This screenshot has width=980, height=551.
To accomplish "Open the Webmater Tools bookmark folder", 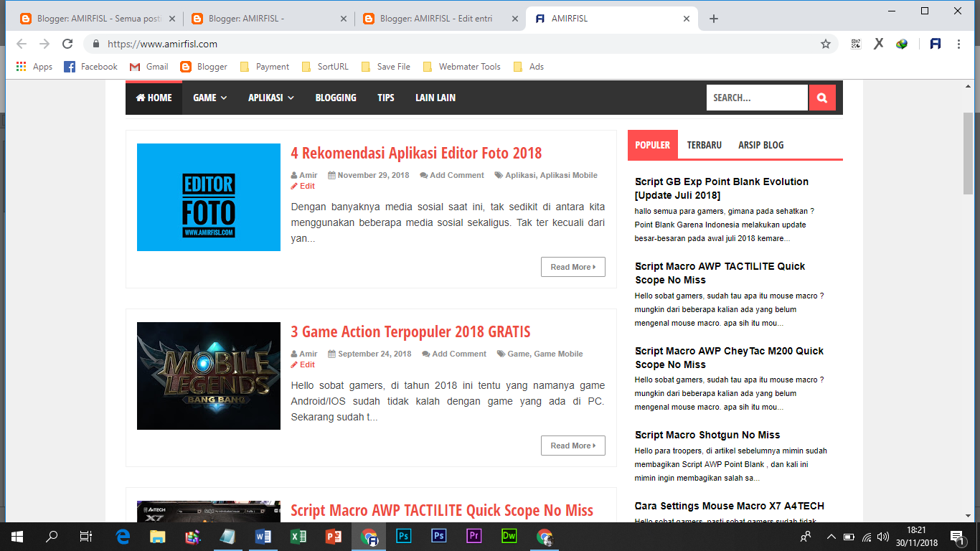I will pyautogui.click(x=461, y=67).
